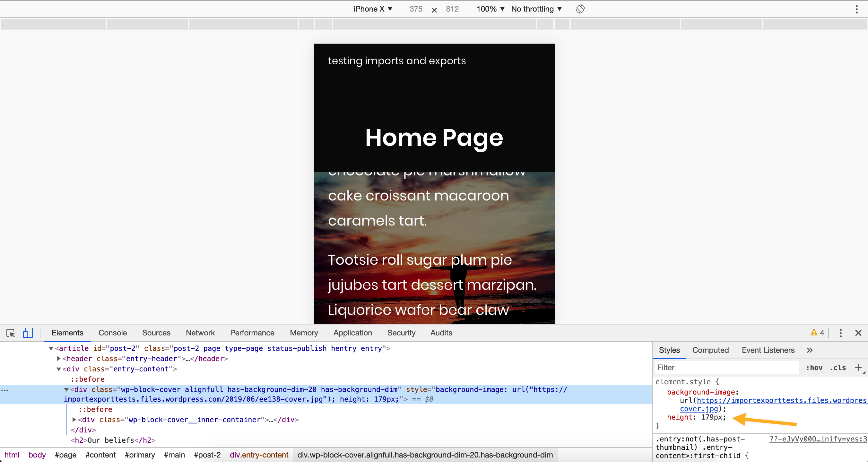
Task: Open the 100% zoom dropdown
Action: [490, 9]
